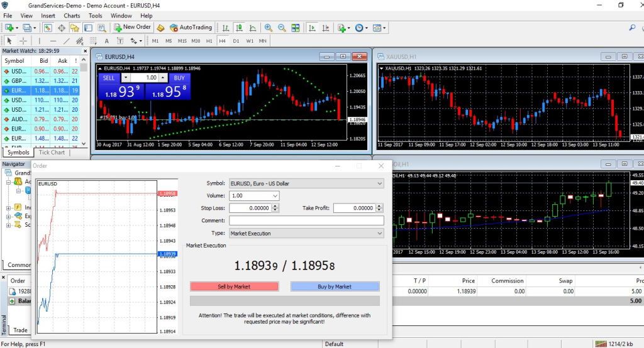644x348 pixels.
Task: Select the crosshair tool
Action: [x=23, y=41]
